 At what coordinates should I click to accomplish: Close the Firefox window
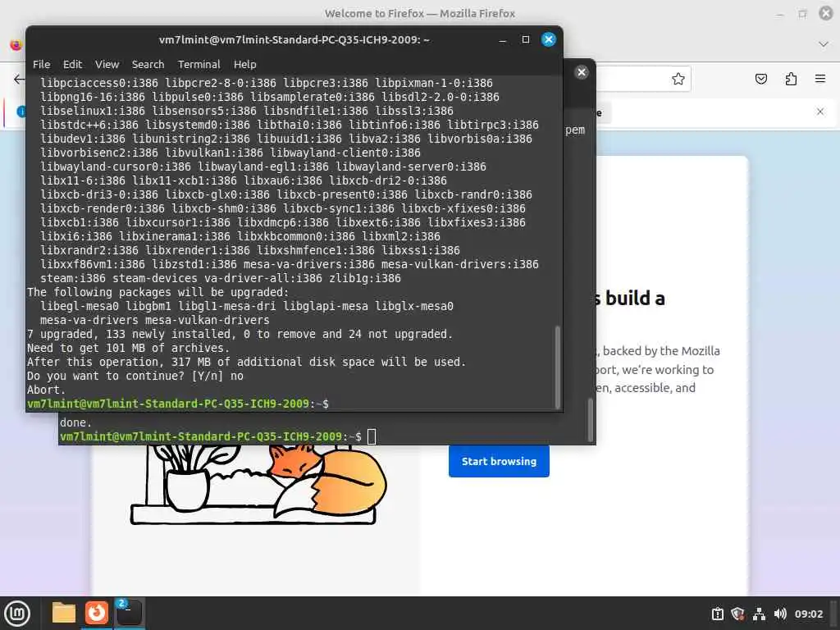[825, 13]
